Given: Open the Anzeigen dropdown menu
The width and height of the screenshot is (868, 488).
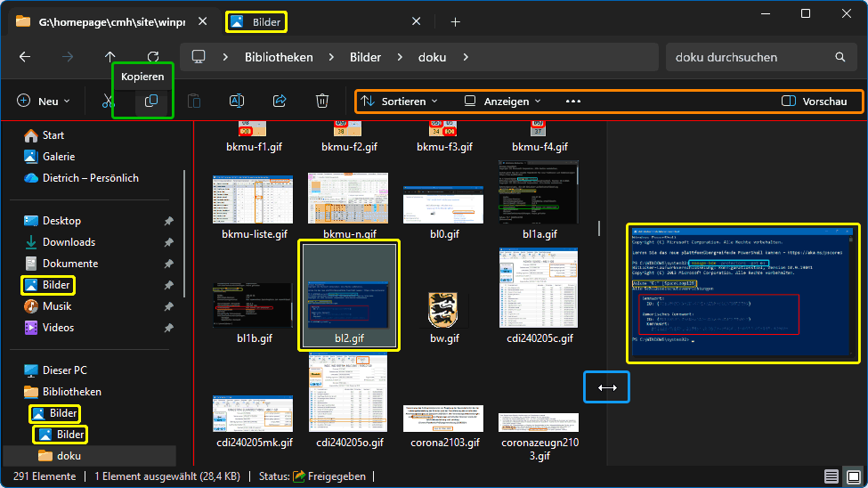Looking at the screenshot, I should (503, 102).
